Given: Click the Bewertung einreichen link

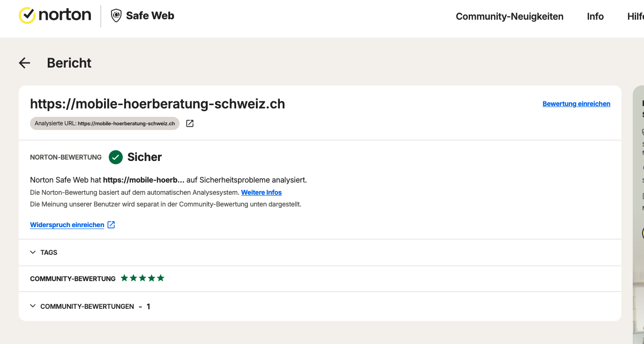Looking at the screenshot, I should pos(577,104).
